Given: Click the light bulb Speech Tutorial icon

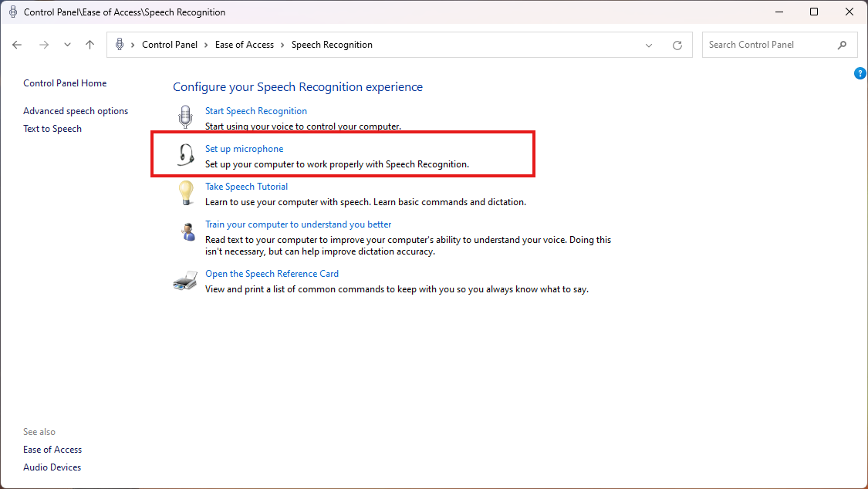Looking at the screenshot, I should click(x=185, y=193).
